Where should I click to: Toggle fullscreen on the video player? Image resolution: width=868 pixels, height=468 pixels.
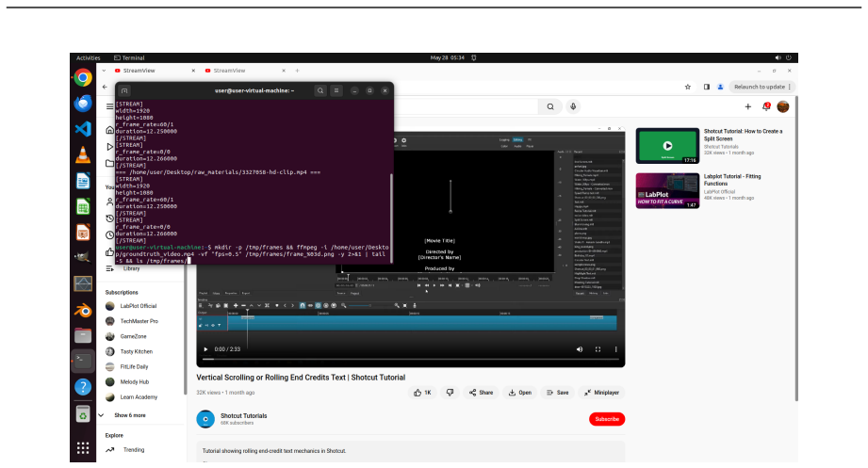pos(598,349)
